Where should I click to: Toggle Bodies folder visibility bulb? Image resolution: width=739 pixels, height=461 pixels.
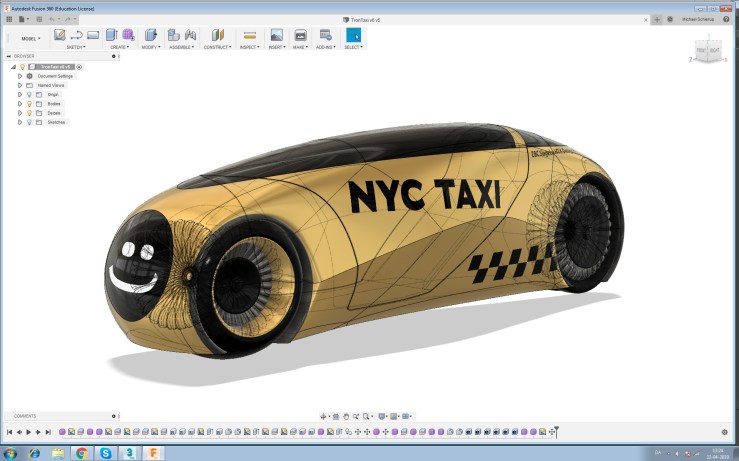(x=29, y=104)
